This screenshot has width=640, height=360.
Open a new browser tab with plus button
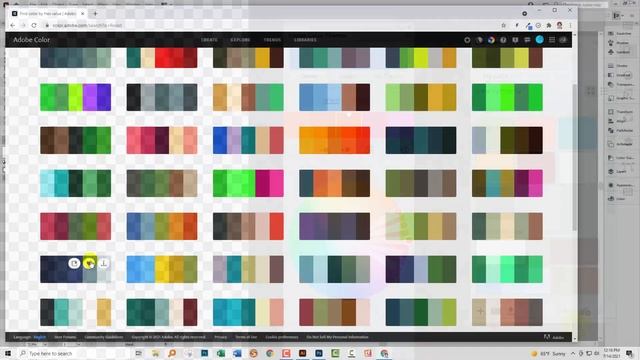click(95, 13)
